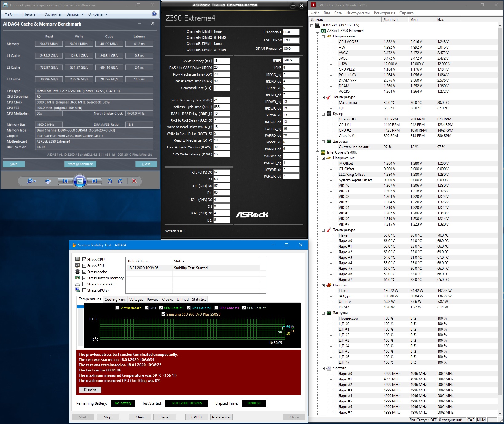This screenshot has height=424, width=504.
Task: Click the icon beside Stress cache
Action: [77, 272]
